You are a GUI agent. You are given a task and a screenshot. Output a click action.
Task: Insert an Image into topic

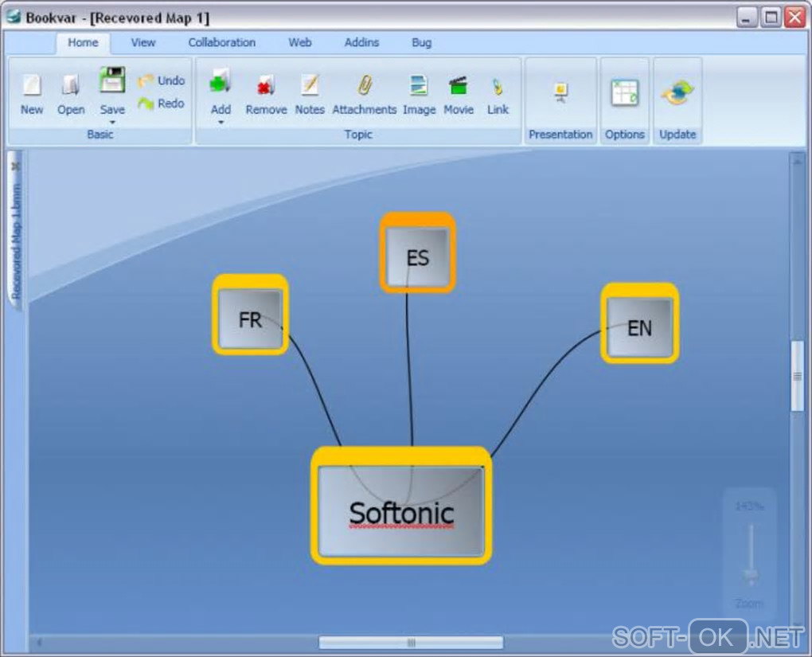click(419, 95)
